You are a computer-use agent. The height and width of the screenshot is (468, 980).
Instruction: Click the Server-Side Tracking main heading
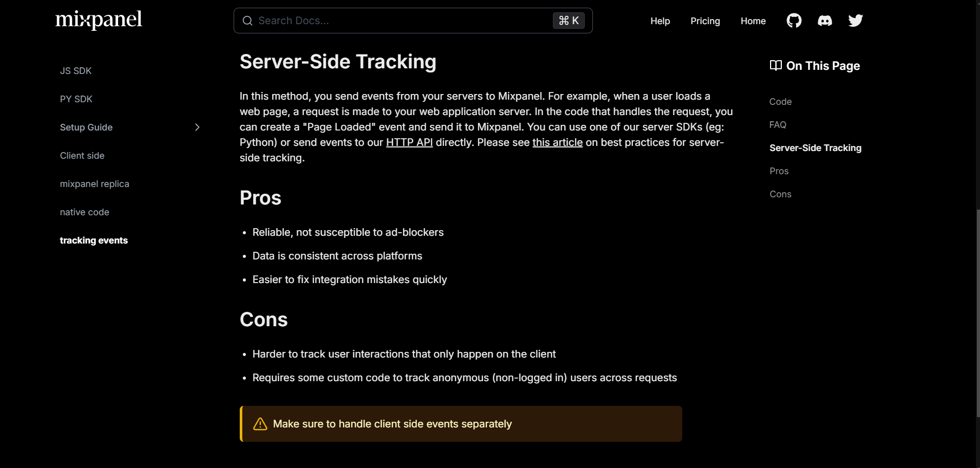tap(338, 62)
